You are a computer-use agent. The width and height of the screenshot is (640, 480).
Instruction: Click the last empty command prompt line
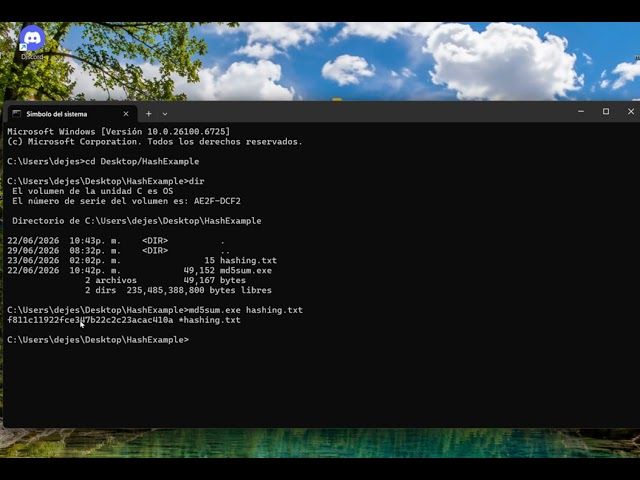pyautogui.click(x=98, y=340)
